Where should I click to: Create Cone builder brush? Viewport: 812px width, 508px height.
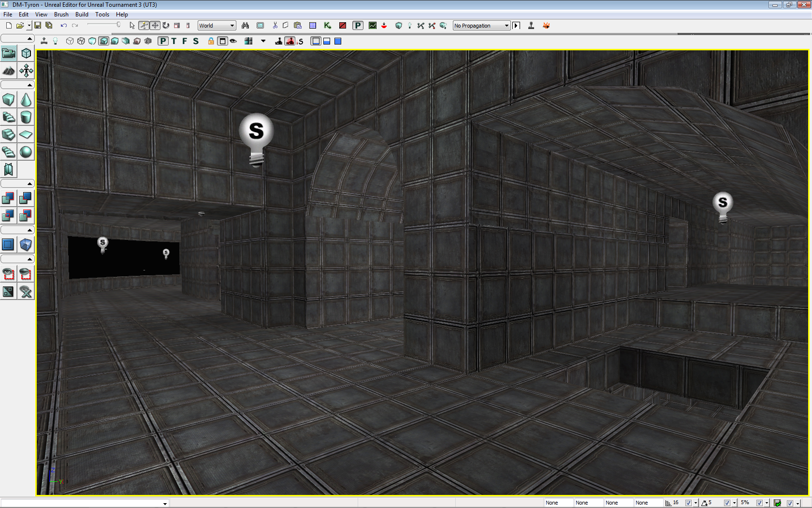click(x=26, y=100)
